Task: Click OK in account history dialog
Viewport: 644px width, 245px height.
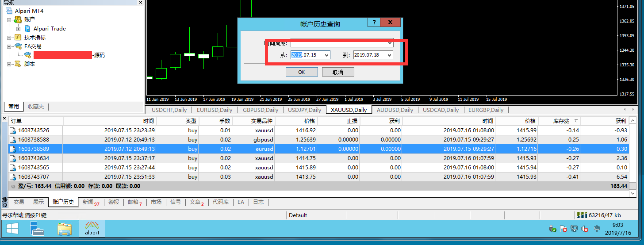Action: [x=302, y=72]
